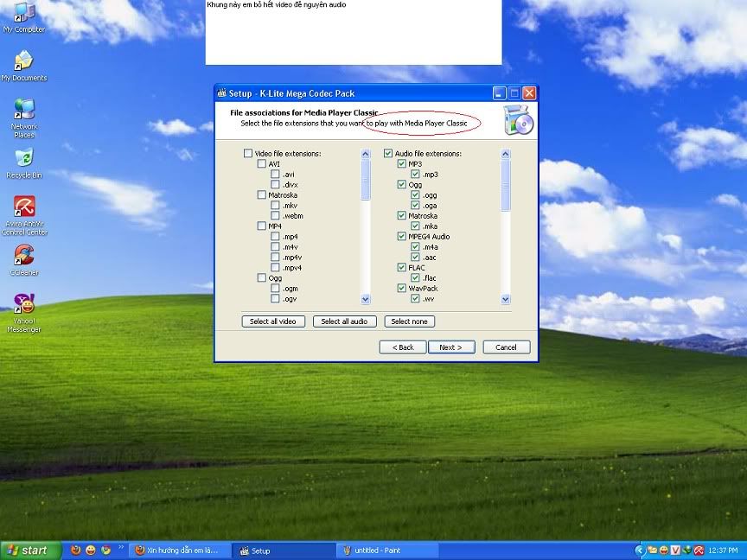Open the Windows Start menu
This screenshot has height=560, width=747.
(30, 550)
